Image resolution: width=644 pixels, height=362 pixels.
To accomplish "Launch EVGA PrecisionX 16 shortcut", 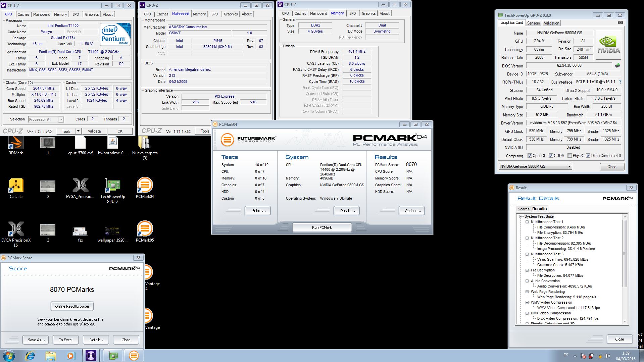I will [16, 234].
